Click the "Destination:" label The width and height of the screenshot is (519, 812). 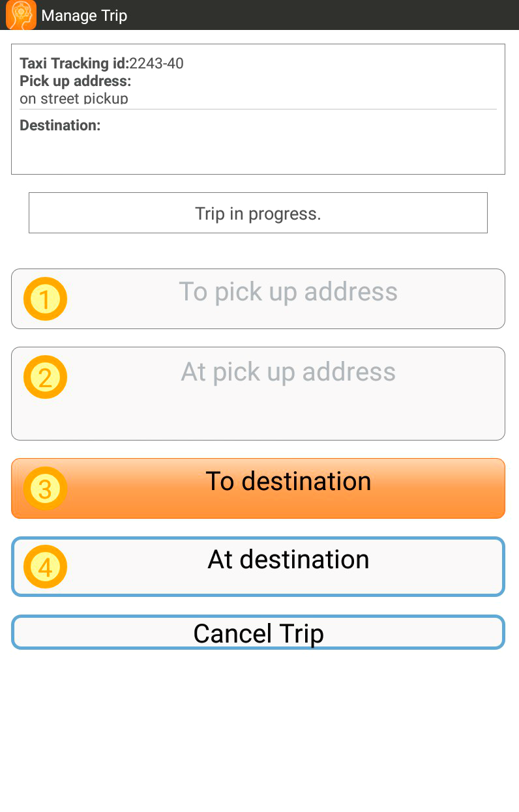(x=60, y=125)
